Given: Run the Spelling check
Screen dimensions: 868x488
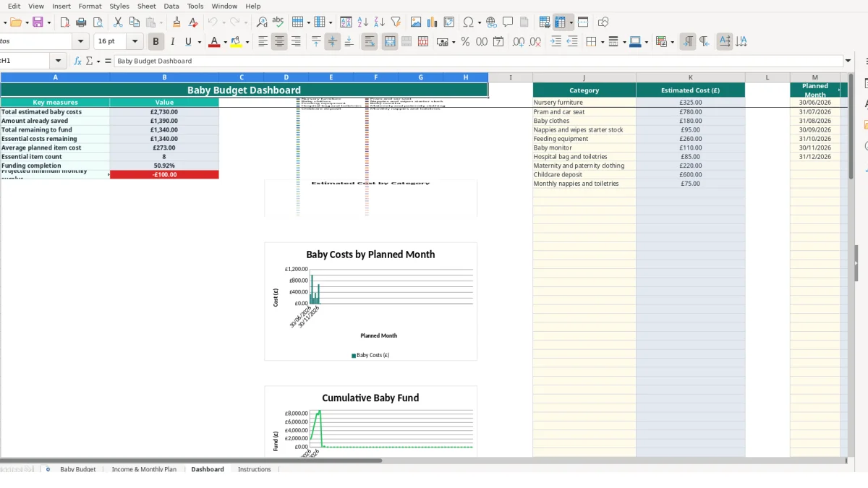Looking at the screenshot, I should point(278,22).
